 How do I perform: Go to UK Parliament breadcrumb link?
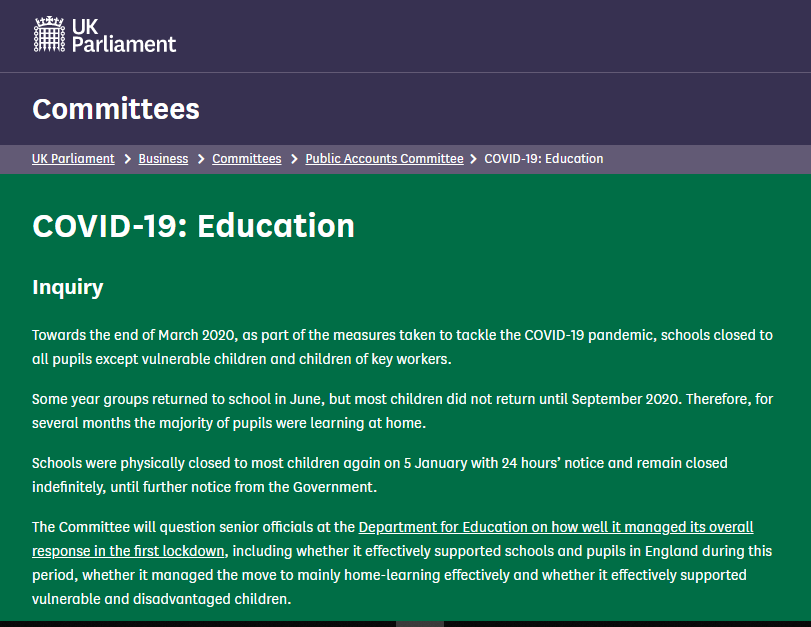click(73, 159)
